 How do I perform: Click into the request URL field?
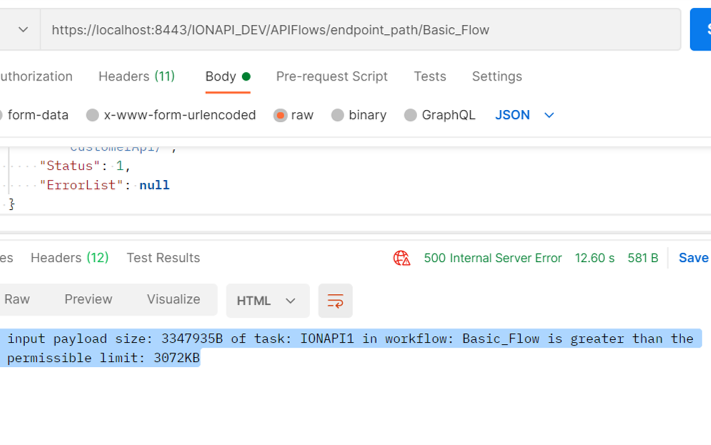360,30
